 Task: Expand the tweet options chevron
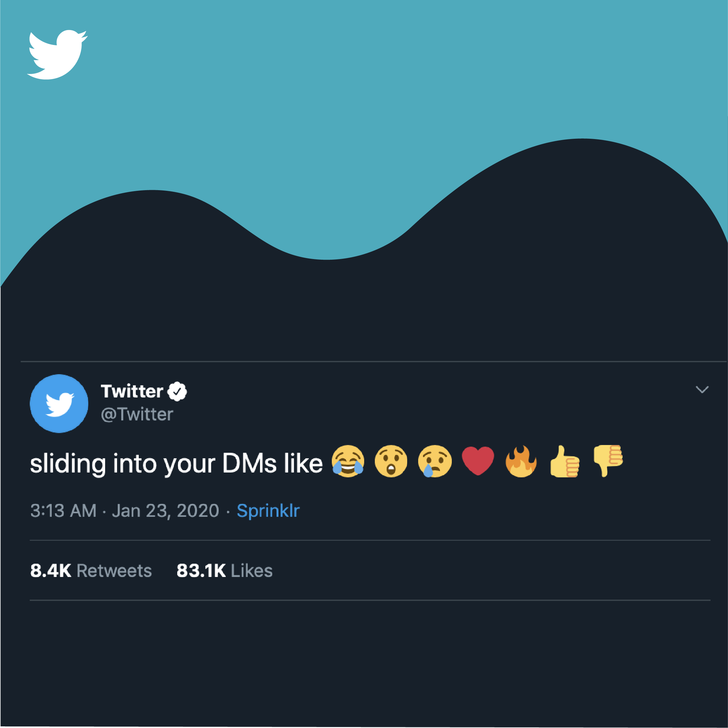pyautogui.click(x=702, y=389)
